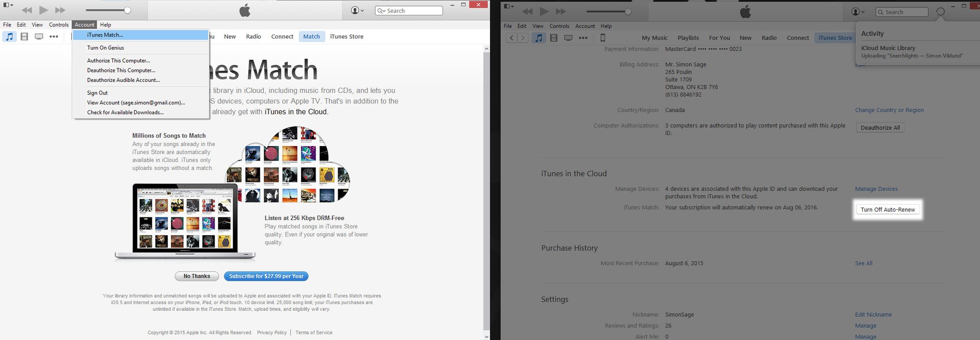
Task: Choose Sign Out from Account menu
Action: (140, 93)
